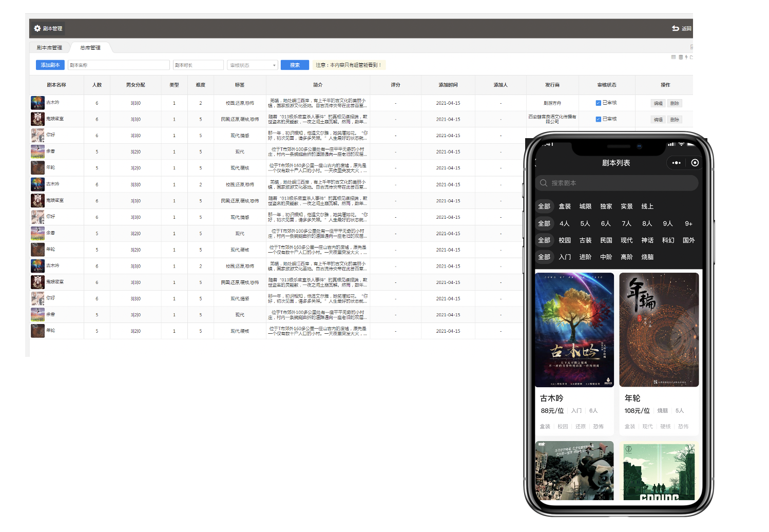Tap the phone's 搜索剧本 search field

(x=617, y=183)
